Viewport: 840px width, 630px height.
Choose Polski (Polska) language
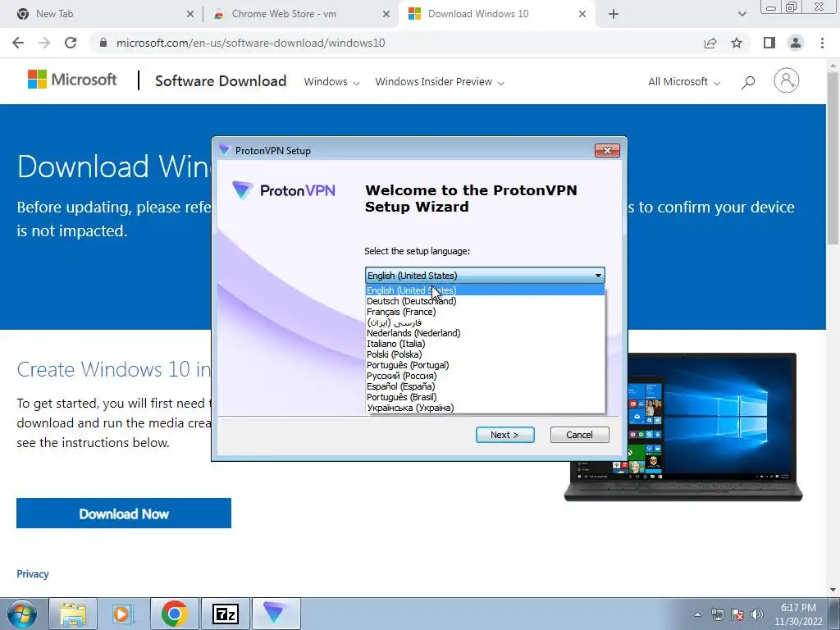pyautogui.click(x=485, y=354)
